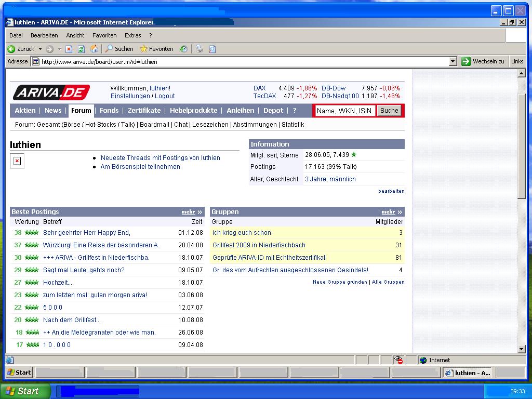Click the Suche button
Image resolution: width=532 pixels, height=399 pixels.
(x=389, y=110)
